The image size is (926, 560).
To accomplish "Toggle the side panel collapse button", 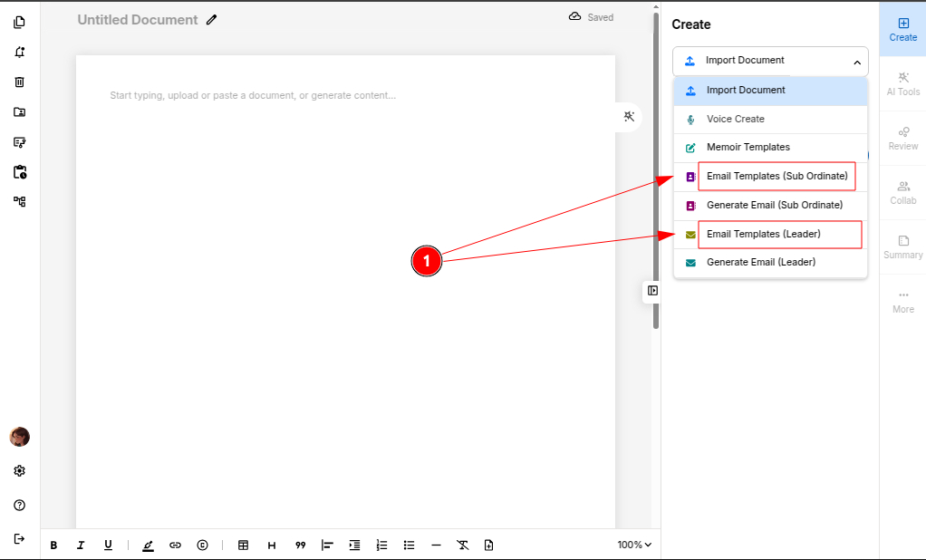I will [x=652, y=291].
